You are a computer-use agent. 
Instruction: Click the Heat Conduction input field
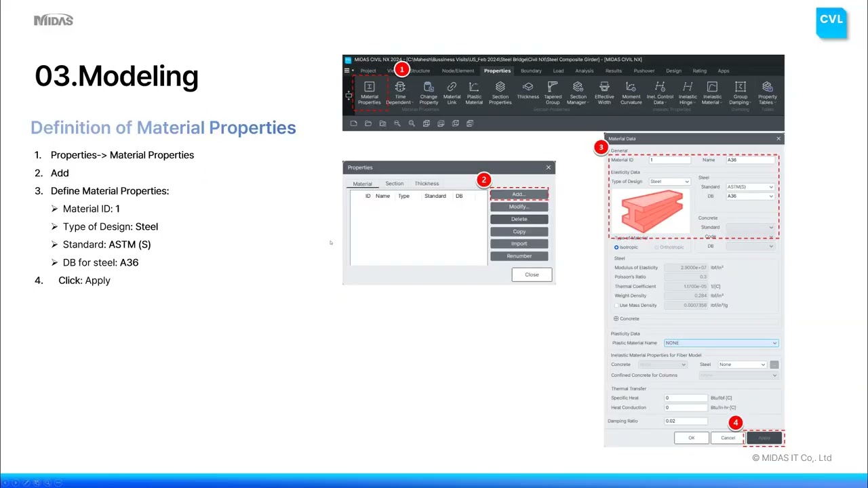point(686,407)
